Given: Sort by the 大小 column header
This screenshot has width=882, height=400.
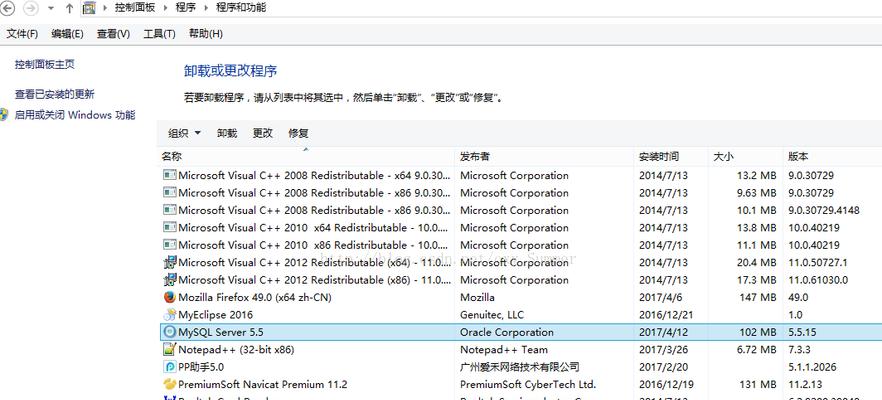Looking at the screenshot, I should [746, 156].
